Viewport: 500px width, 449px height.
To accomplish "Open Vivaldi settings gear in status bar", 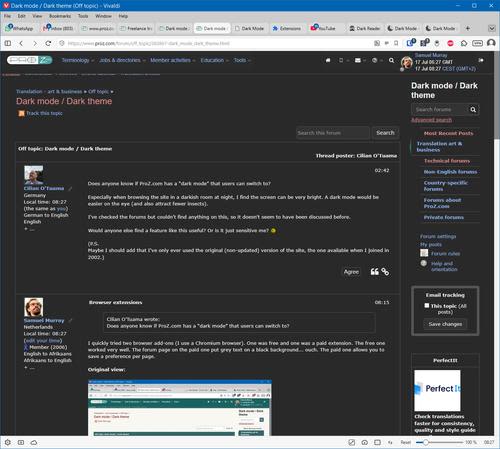I will click(x=8, y=442).
